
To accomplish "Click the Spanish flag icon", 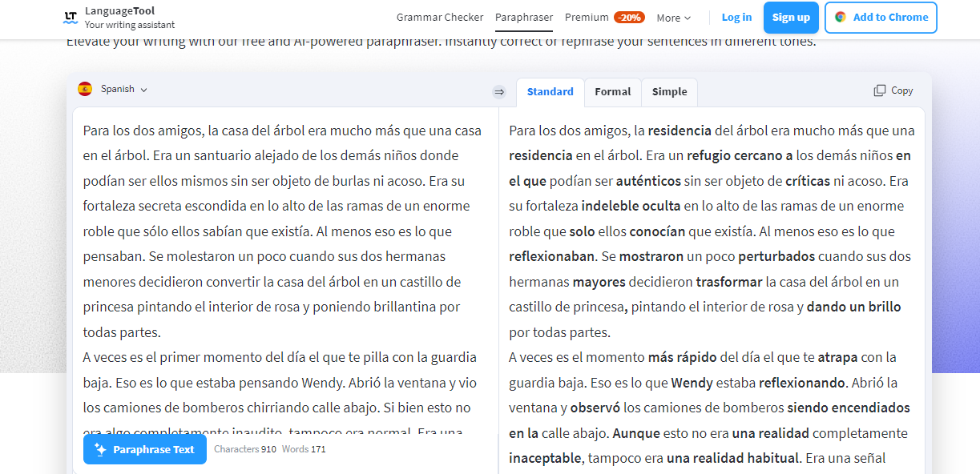I will tap(85, 89).
